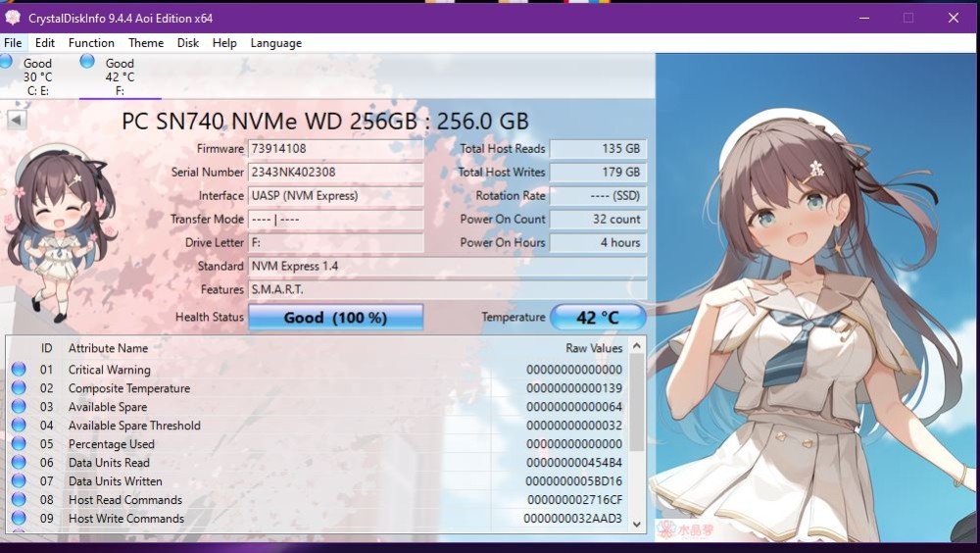Viewport: 980px width, 553px height.
Task: Click the CrystalDiskInfo app icon in title bar
Action: 13,18
